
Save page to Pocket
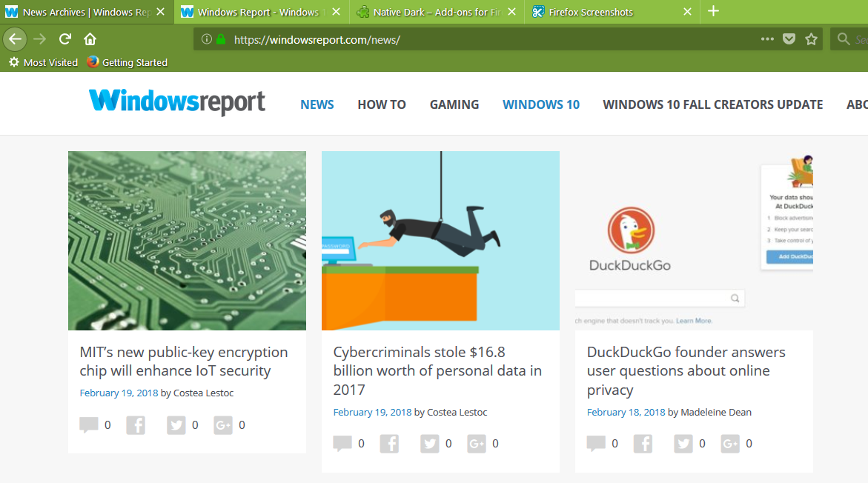[789, 39]
